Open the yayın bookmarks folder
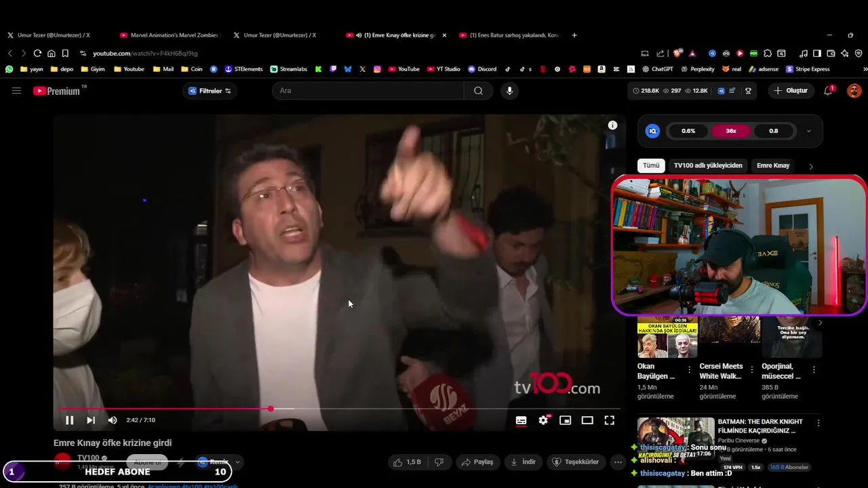 [32, 69]
